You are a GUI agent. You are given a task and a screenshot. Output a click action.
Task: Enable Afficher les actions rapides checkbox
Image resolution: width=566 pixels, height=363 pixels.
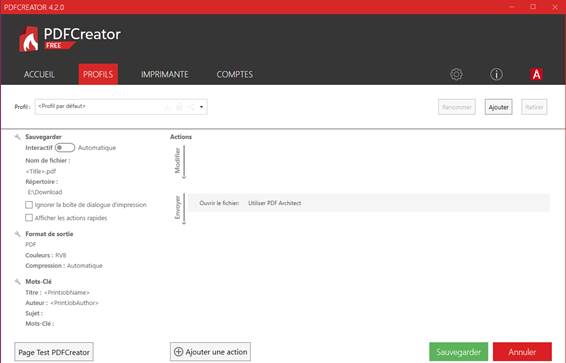pos(29,218)
